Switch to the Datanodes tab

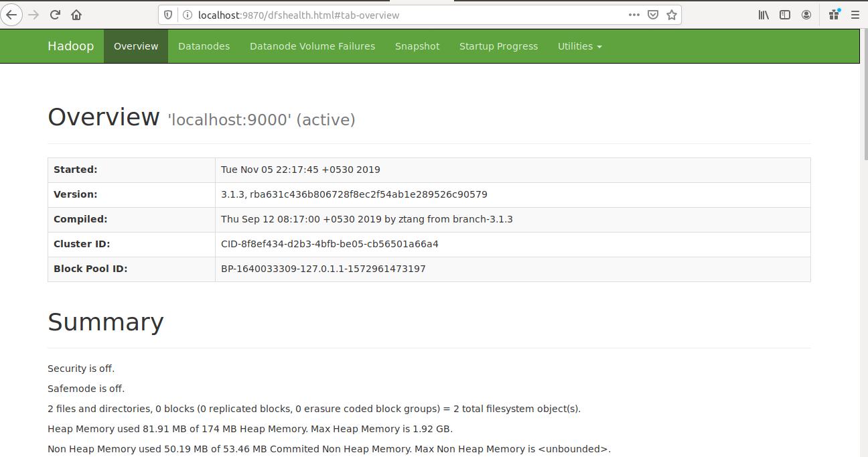[x=204, y=46]
